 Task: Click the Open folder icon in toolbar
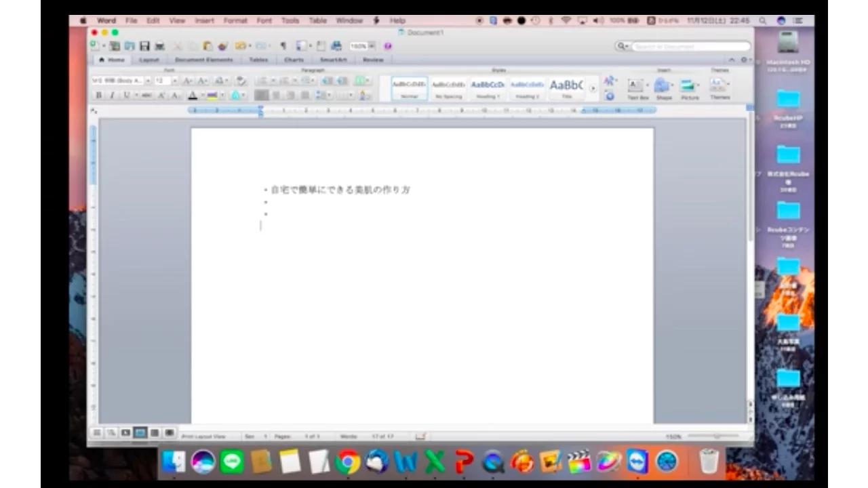pyautogui.click(x=130, y=46)
